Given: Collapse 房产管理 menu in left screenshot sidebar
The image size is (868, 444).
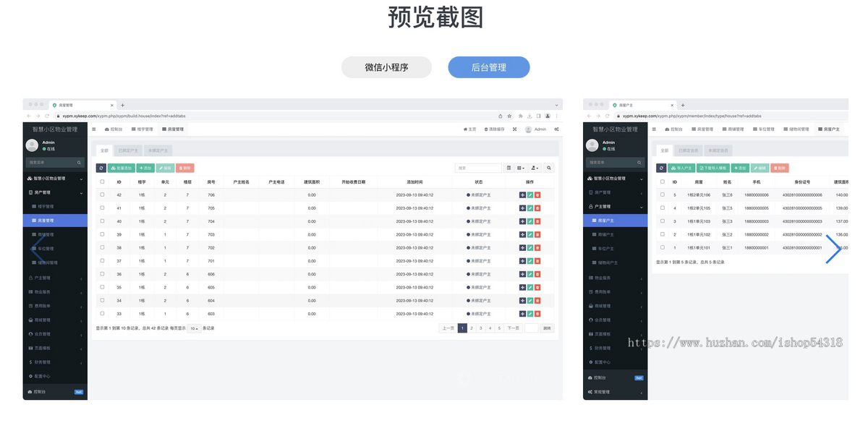Looking at the screenshot, I should click(x=55, y=192).
